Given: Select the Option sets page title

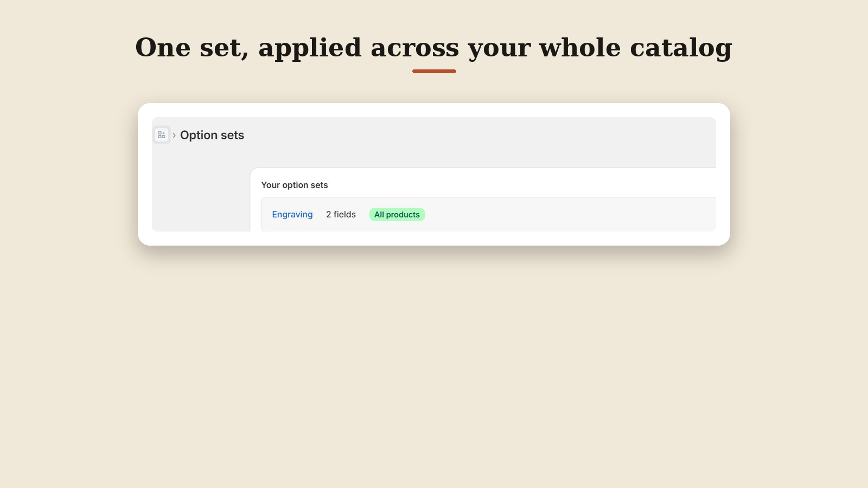Looking at the screenshot, I should click(x=212, y=135).
